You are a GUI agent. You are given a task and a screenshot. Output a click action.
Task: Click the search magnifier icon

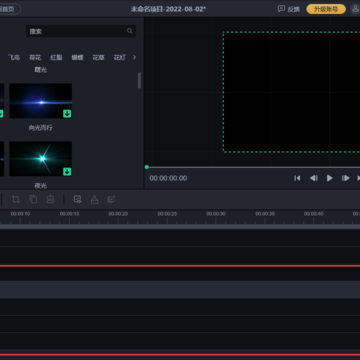coord(130,31)
